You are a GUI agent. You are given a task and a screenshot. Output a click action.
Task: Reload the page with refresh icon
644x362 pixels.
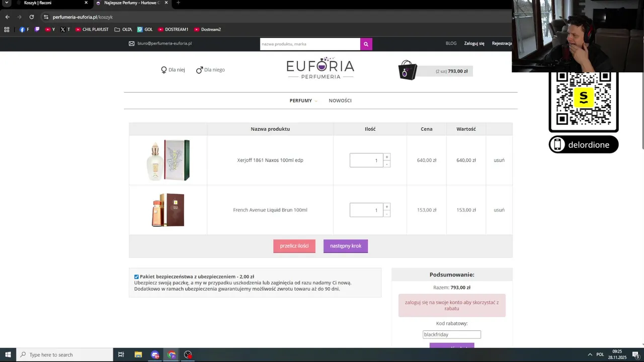pyautogui.click(x=32, y=17)
